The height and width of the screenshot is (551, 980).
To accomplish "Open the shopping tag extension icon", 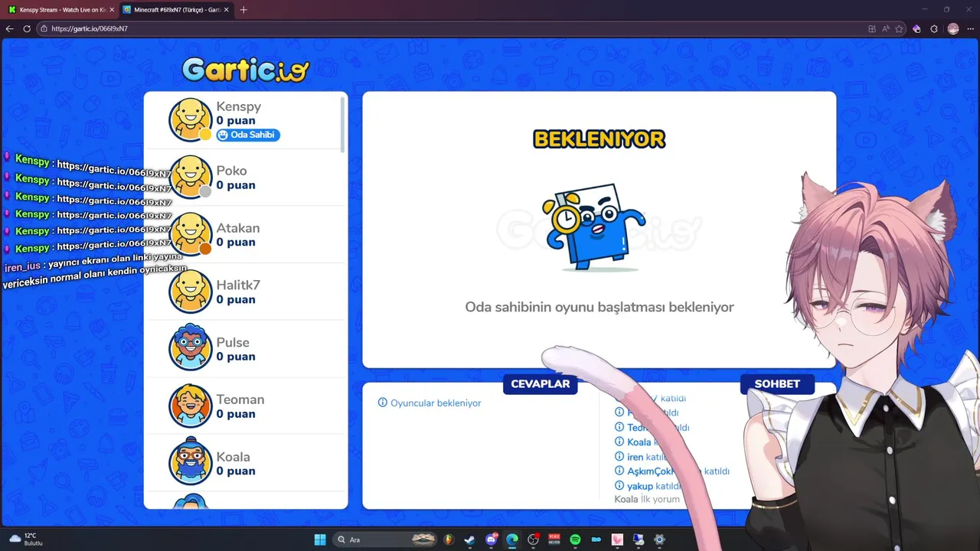I will pyautogui.click(x=916, y=28).
